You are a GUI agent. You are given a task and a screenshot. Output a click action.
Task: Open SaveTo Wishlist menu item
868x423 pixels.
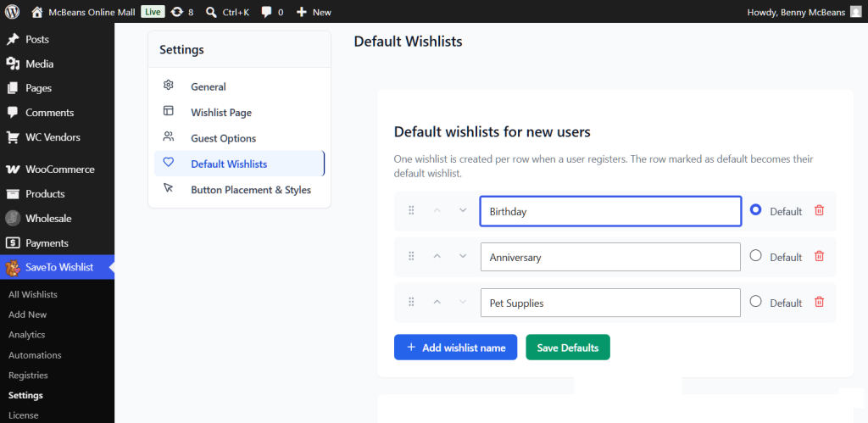57,267
